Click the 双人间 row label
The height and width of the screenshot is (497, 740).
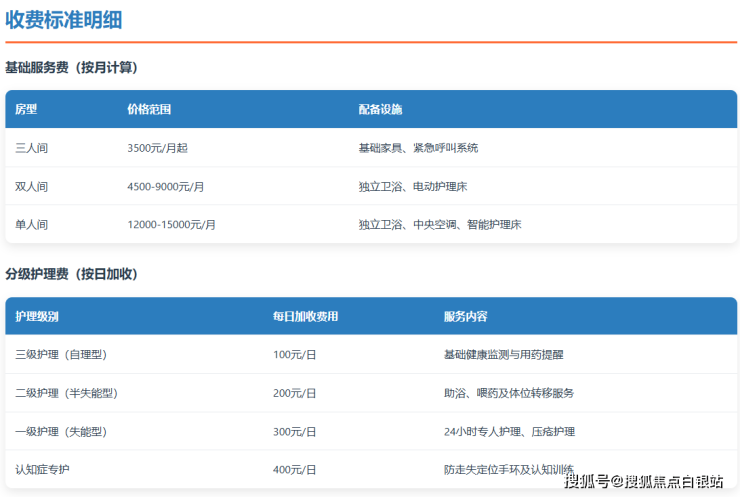32,186
